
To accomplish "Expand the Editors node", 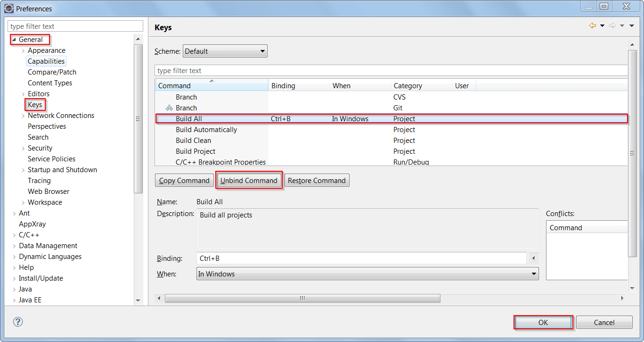I will pyautogui.click(x=23, y=94).
